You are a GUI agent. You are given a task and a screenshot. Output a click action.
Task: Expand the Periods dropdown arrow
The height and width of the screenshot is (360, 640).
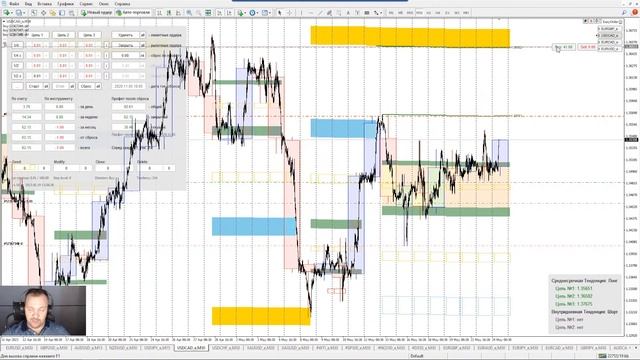[257, 13]
